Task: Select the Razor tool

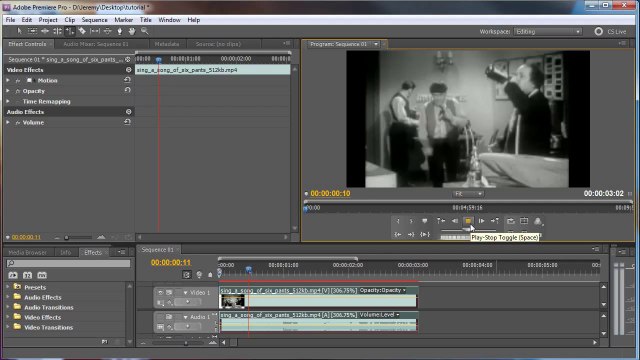Action: click(82, 31)
